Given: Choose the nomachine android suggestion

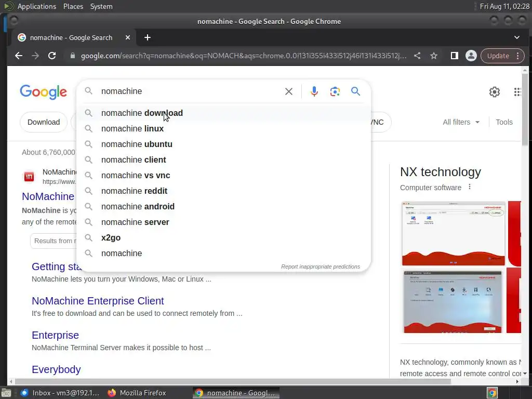Looking at the screenshot, I should point(224,207).
